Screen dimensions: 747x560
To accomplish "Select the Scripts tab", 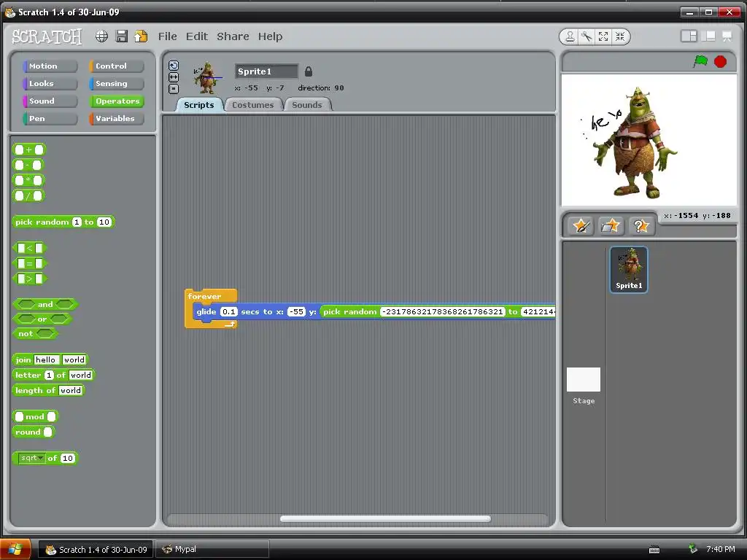I will point(199,105).
